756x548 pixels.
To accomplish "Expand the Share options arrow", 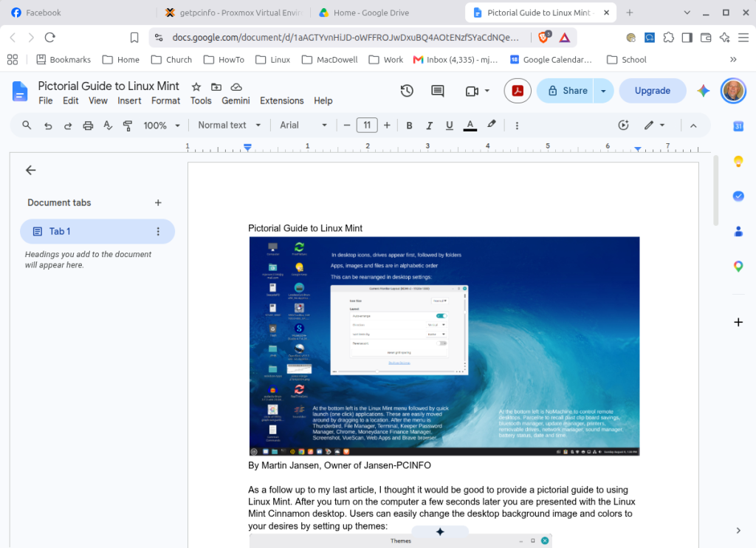I will click(603, 91).
